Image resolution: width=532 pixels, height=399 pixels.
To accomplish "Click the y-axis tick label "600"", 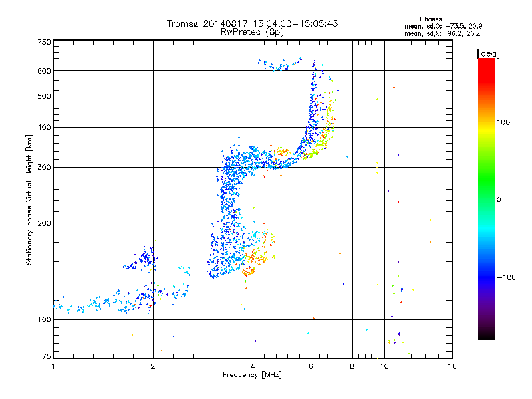I will [44, 71].
